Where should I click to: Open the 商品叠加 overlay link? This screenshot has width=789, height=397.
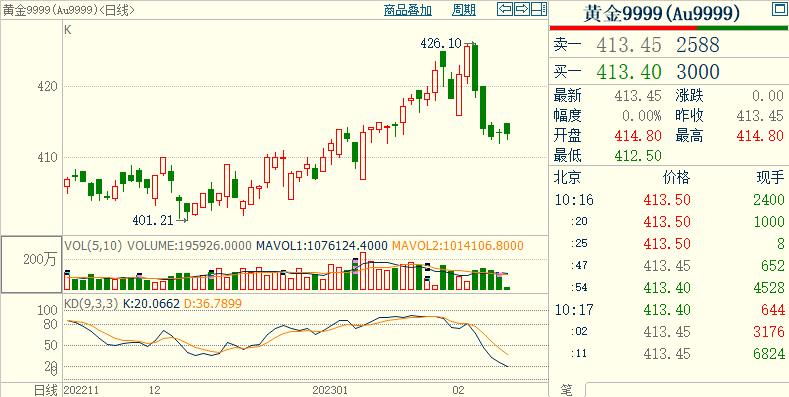pyautogui.click(x=408, y=10)
